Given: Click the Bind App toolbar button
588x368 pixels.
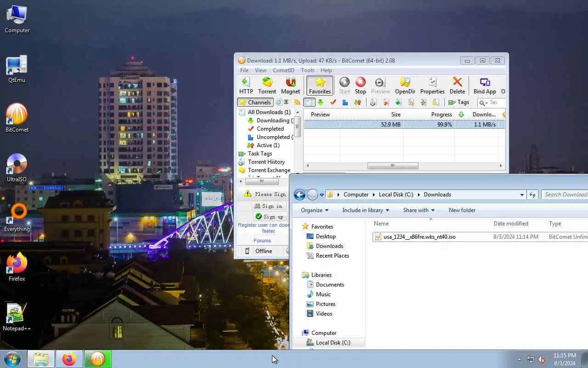Looking at the screenshot, I should 485,86.
